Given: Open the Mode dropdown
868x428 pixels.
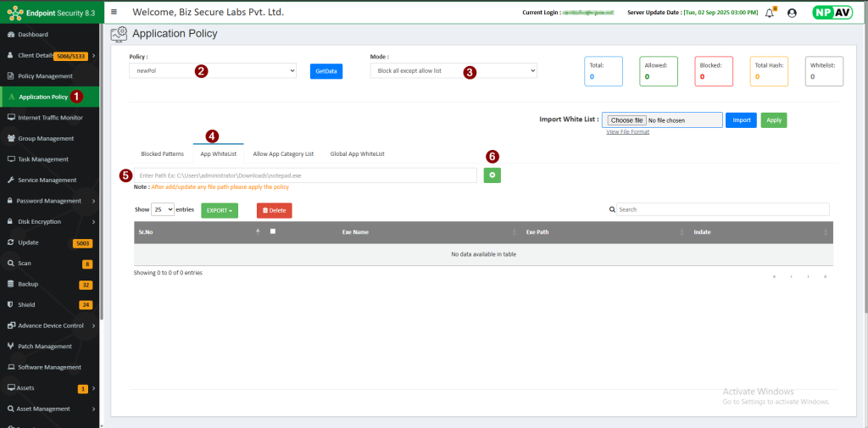Looking at the screenshot, I should pyautogui.click(x=453, y=71).
